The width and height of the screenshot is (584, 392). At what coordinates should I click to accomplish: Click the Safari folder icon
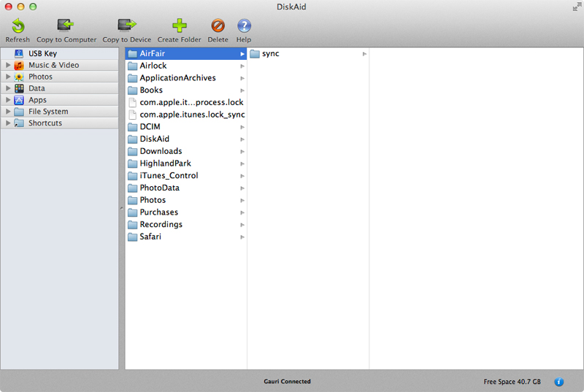(x=132, y=237)
